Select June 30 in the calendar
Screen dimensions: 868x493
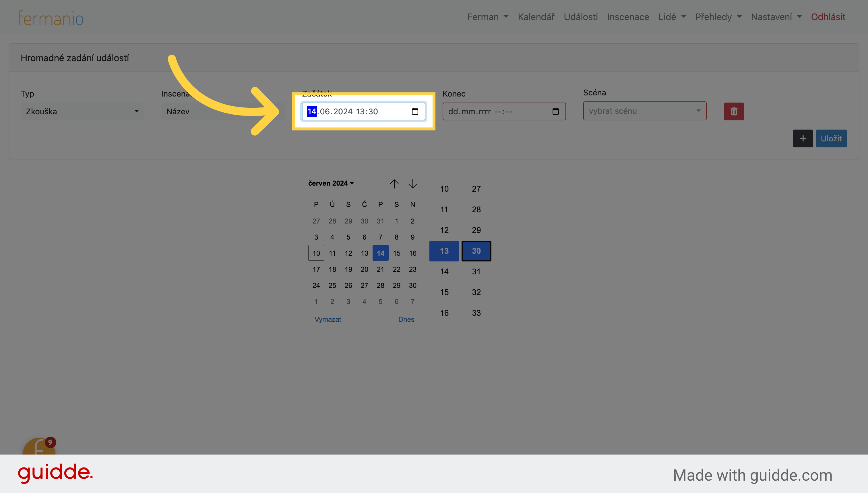pyautogui.click(x=412, y=285)
